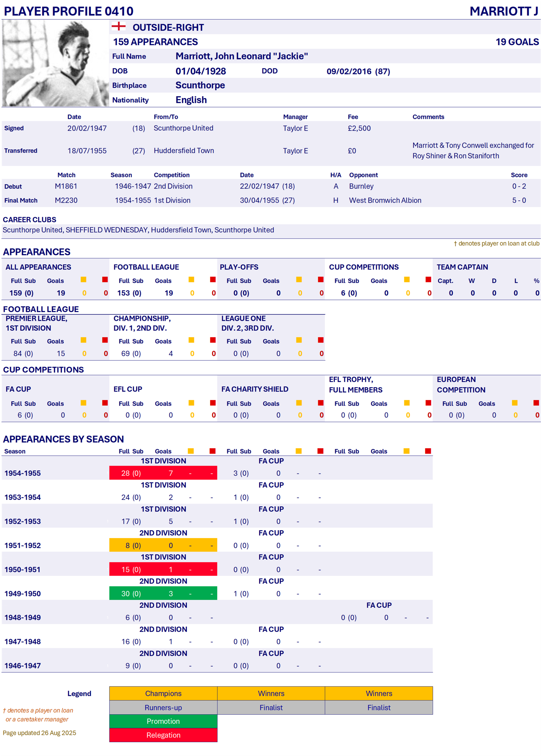Click the Runners-up grey legend cell
Viewport: 541px width, 756px height.
point(163,707)
